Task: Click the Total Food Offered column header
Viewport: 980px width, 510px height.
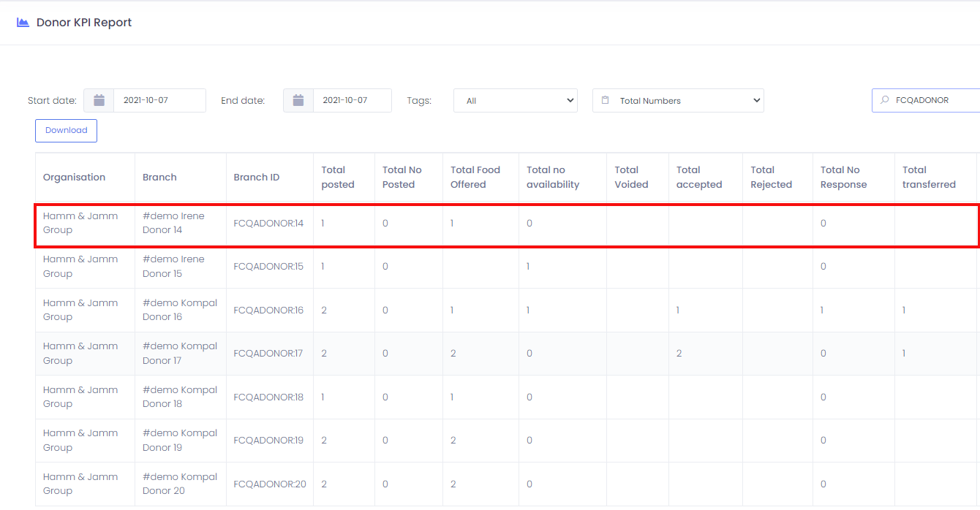Action: tap(475, 178)
